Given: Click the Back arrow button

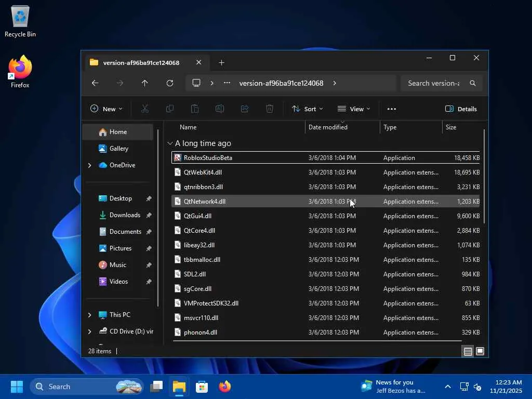Looking at the screenshot, I should 95,83.
